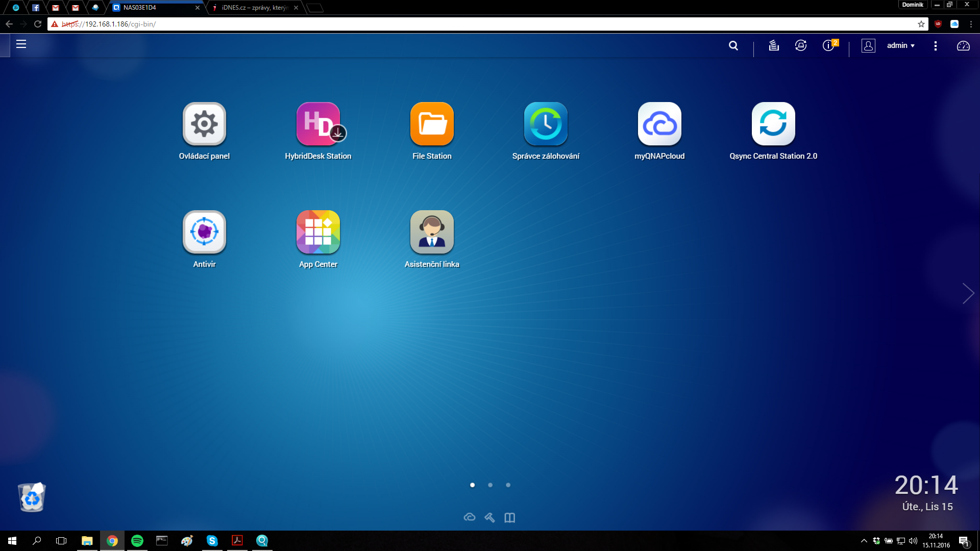The width and height of the screenshot is (980, 551).
Task: Open Správce zálohování backup manager
Action: (x=546, y=124)
